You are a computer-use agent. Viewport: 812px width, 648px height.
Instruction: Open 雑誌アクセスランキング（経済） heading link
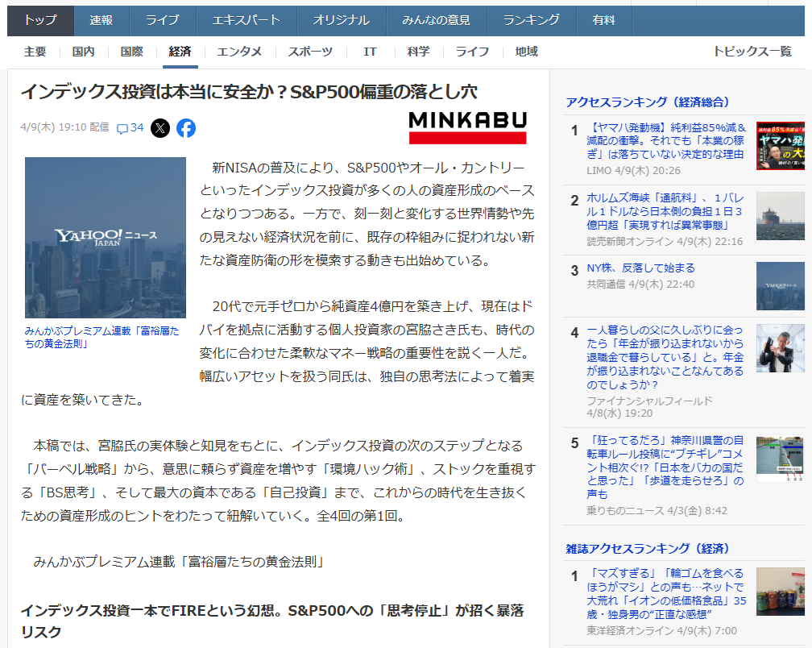(x=648, y=549)
